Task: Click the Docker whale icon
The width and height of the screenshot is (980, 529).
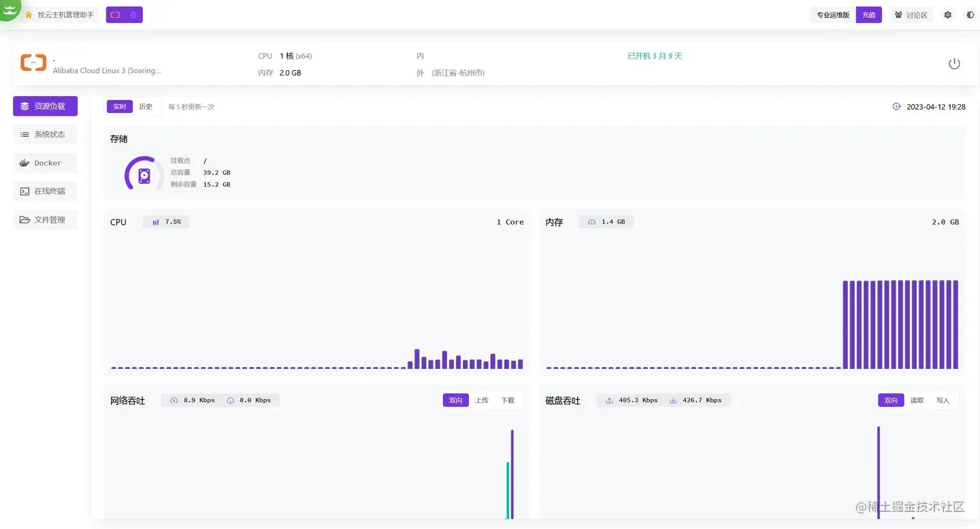Action: [25, 163]
